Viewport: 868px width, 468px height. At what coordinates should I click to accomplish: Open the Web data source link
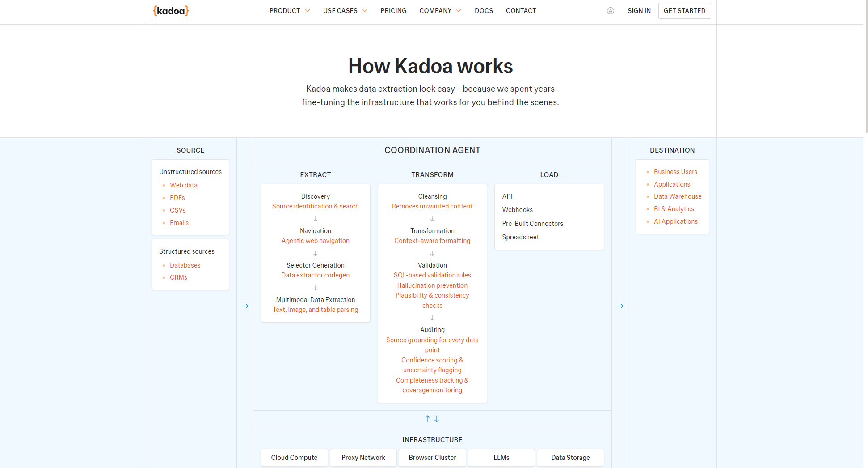coord(184,185)
